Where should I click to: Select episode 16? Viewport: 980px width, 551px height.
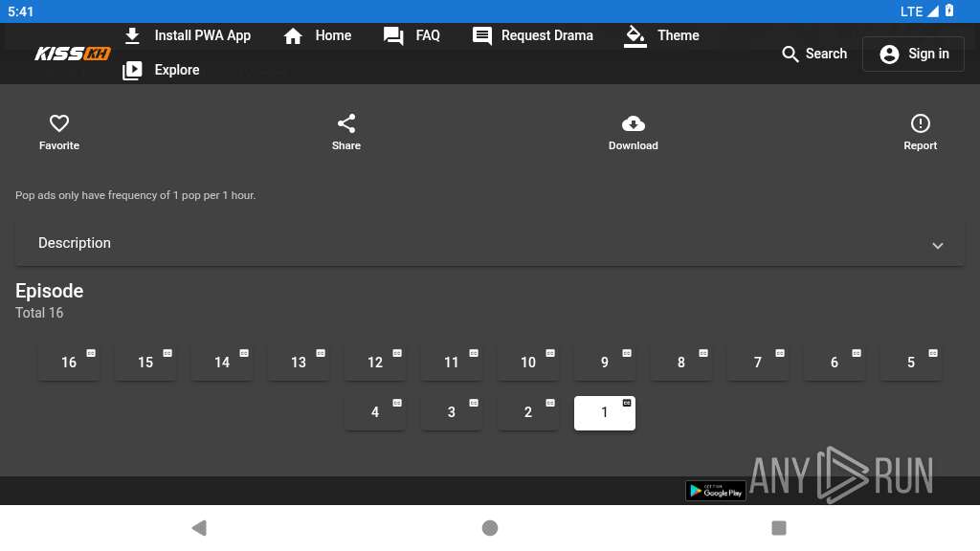69,363
